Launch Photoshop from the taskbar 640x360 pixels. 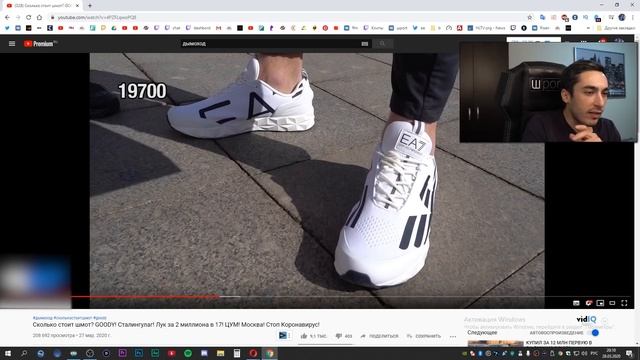[139, 353]
